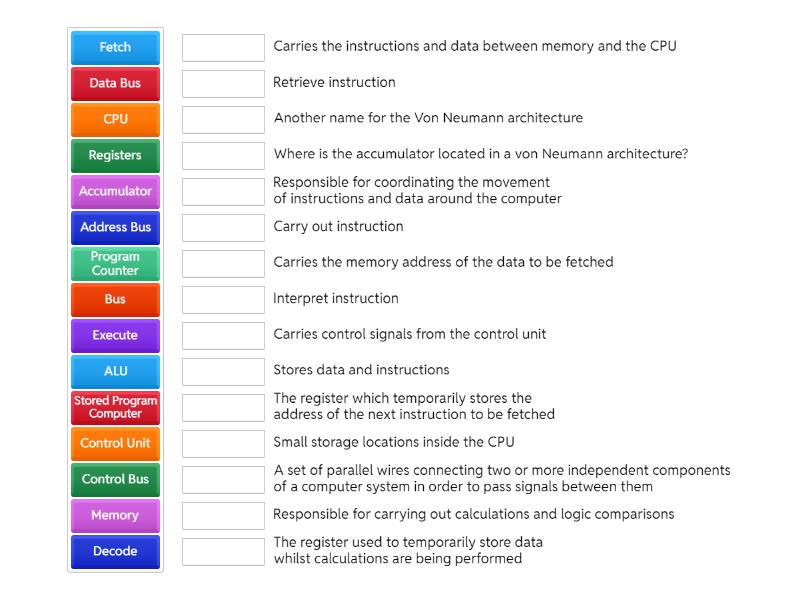Viewport: 800px width, 600px height.
Task: Select the green Registers tile
Action: click(x=115, y=156)
